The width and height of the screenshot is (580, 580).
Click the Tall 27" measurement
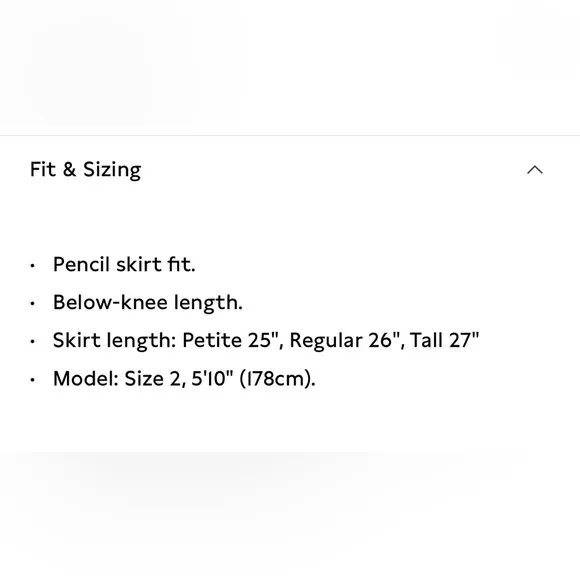[445, 340]
